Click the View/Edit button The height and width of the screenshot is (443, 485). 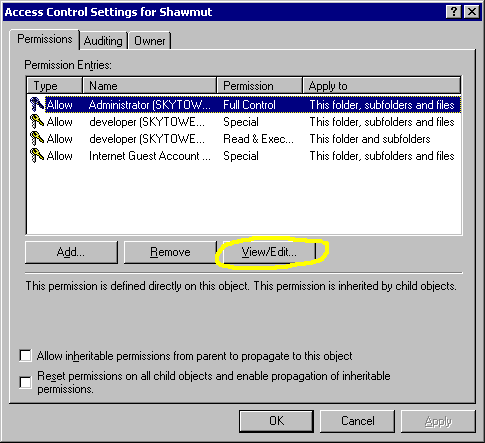click(269, 252)
